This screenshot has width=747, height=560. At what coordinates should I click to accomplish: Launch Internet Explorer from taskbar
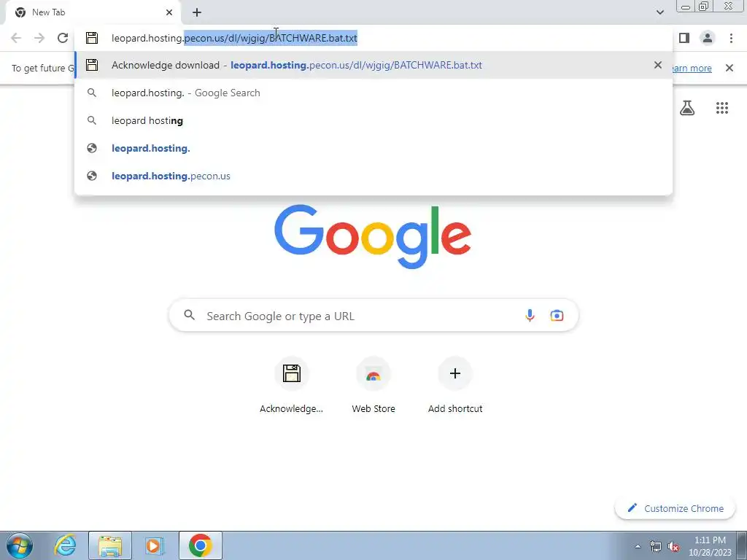(65, 545)
